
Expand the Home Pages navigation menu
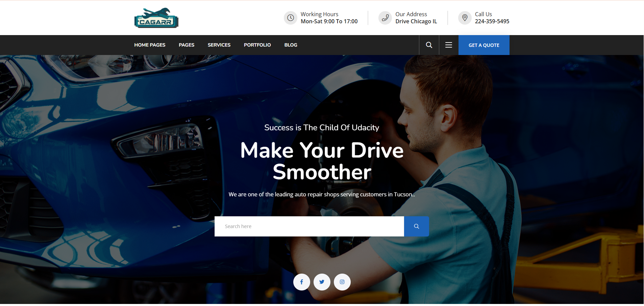click(x=150, y=45)
